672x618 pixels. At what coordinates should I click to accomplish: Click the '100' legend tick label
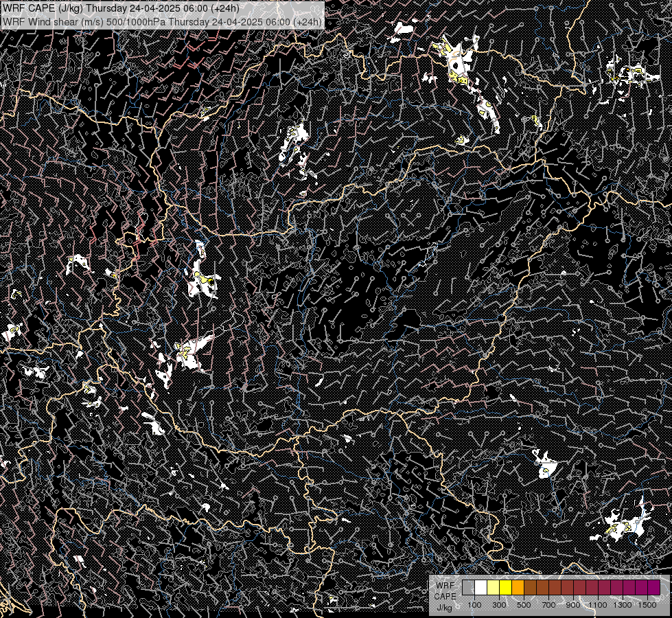(474, 605)
